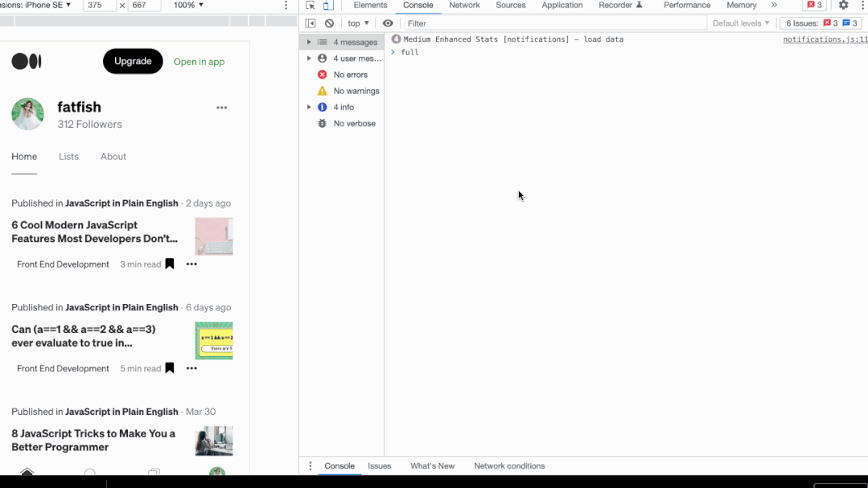Select the No errors row

[x=342, y=75]
